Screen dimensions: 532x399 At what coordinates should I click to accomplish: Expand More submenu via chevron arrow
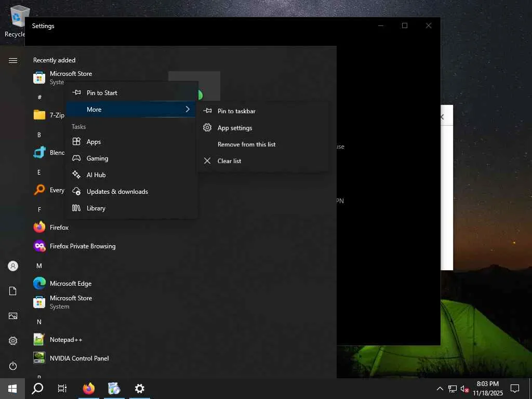click(188, 109)
